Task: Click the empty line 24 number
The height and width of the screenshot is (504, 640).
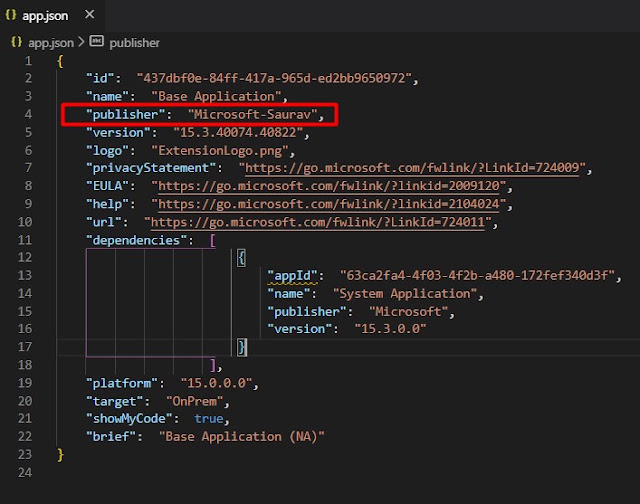Action: click(x=24, y=473)
